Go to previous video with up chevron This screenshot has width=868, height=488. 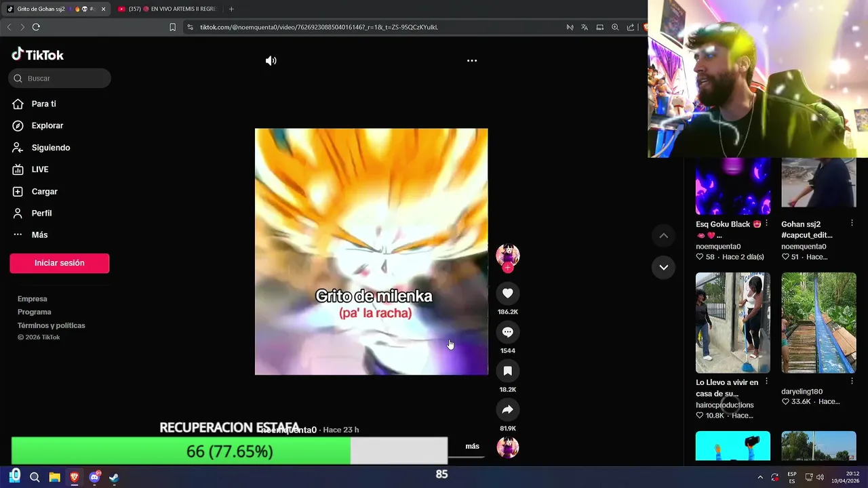pos(664,235)
